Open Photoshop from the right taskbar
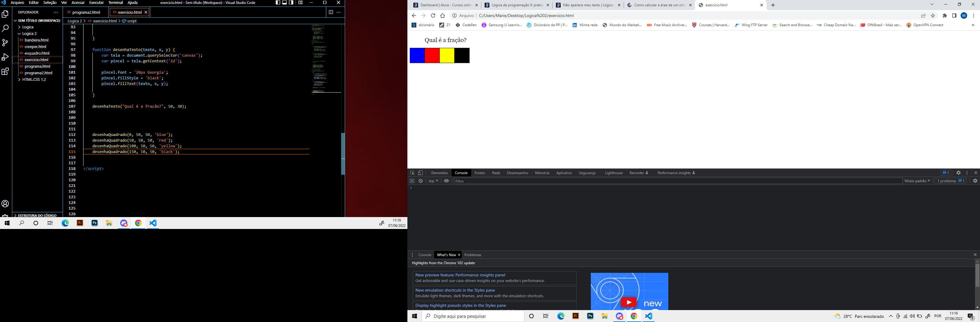Viewport: 980px width, 322px height. [590, 316]
